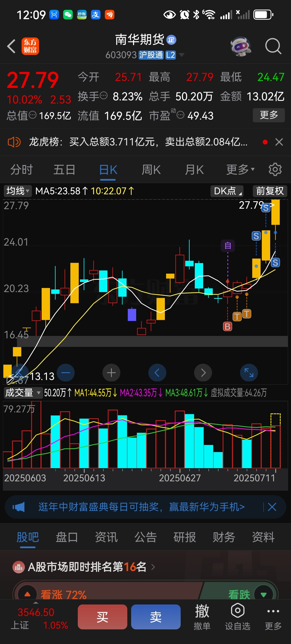Switch to the 分时 tab

pos(22,169)
